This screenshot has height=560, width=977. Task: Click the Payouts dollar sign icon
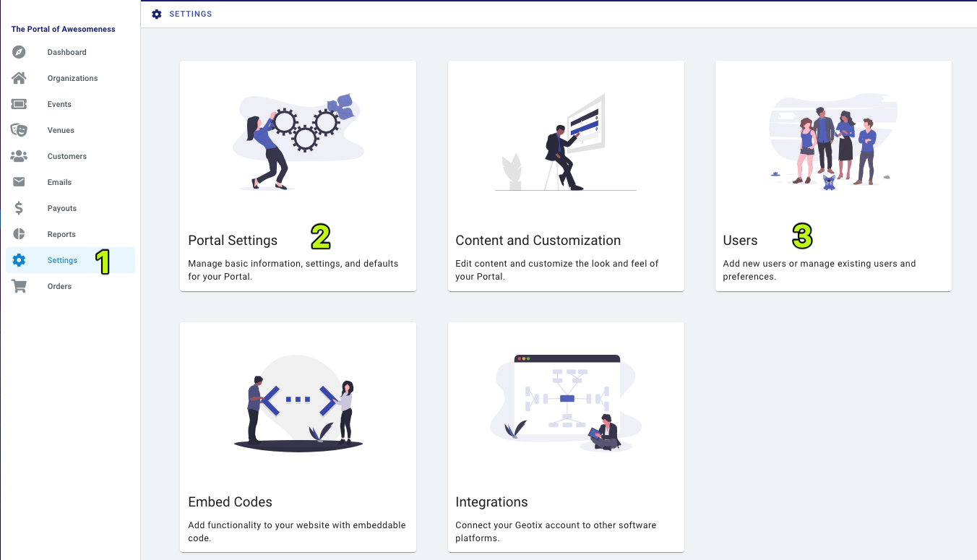click(x=19, y=208)
